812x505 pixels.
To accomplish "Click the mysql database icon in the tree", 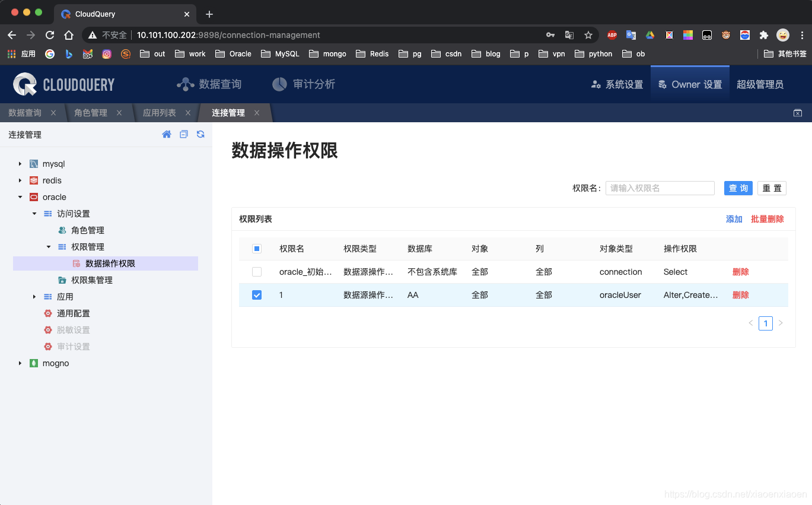I will pyautogui.click(x=33, y=164).
